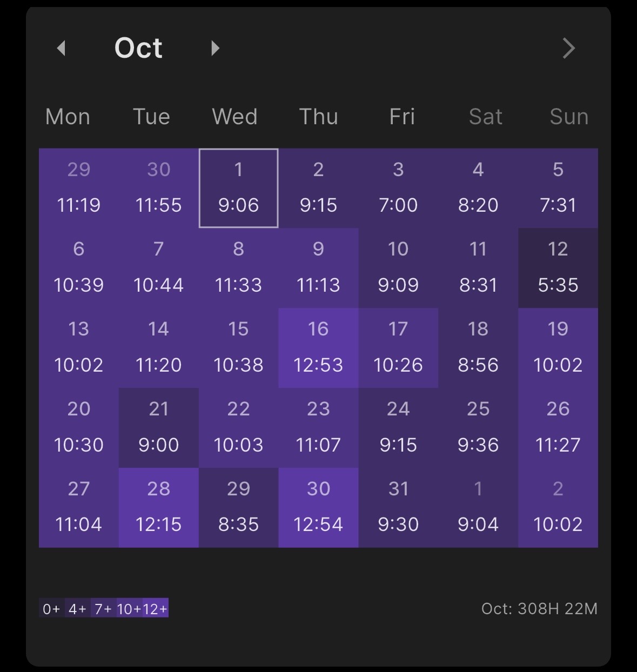This screenshot has height=672, width=637.
Task: Click the 7+ legend swatch
Action: [103, 608]
